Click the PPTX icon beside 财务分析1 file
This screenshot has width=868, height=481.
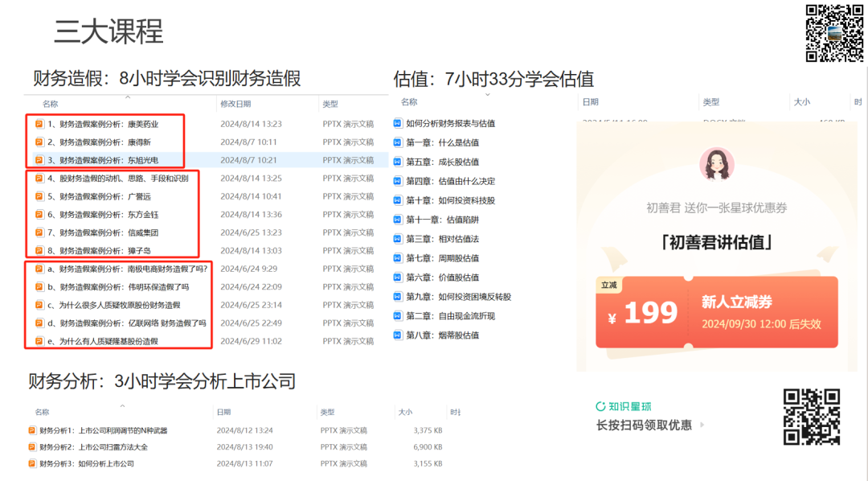click(x=32, y=430)
